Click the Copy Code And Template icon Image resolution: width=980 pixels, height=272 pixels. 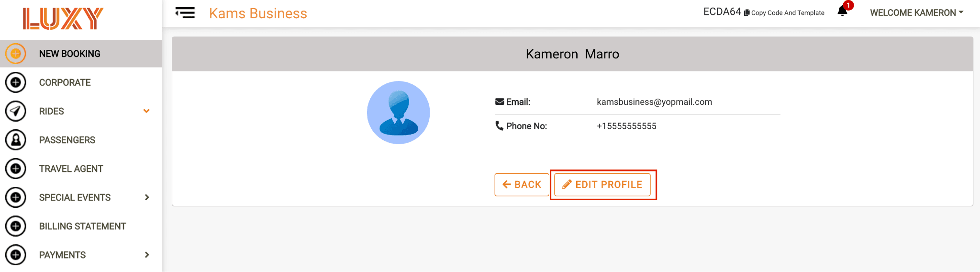[746, 13]
